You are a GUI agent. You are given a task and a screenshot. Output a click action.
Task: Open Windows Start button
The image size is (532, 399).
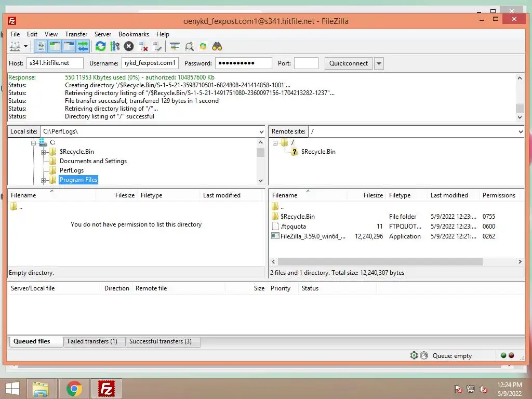pos(12,389)
